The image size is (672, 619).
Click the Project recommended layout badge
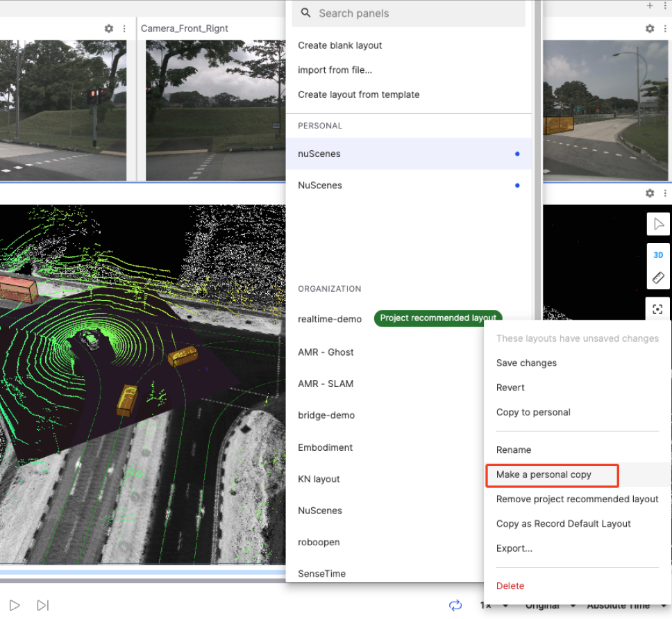click(437, 318)
